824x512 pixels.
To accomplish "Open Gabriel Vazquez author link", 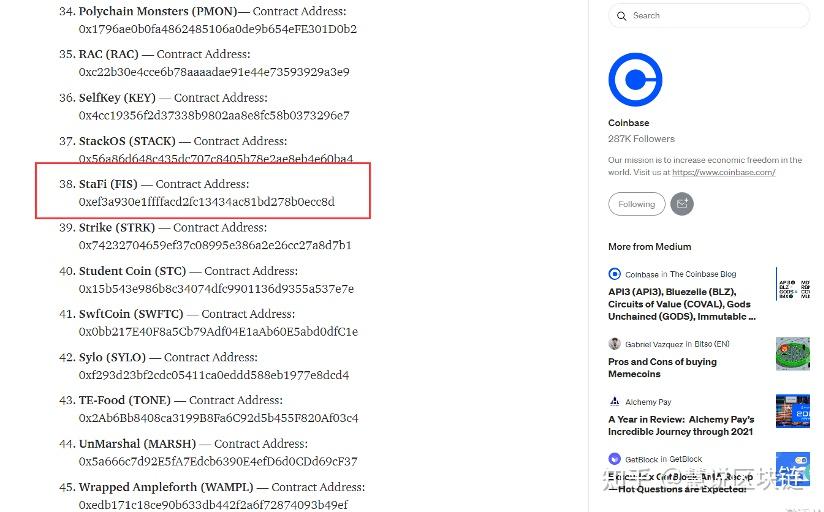I will pyautogui.click(x=654, y=344).
